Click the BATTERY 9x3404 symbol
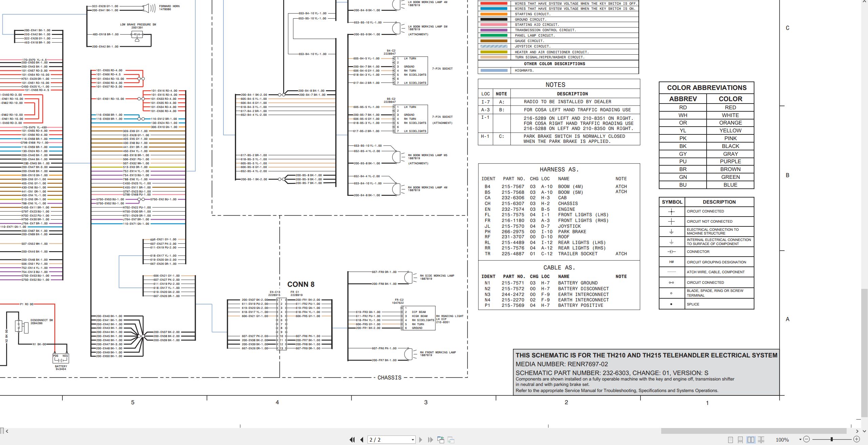Viewport: 868px width, 445px height. pos(61,358)
